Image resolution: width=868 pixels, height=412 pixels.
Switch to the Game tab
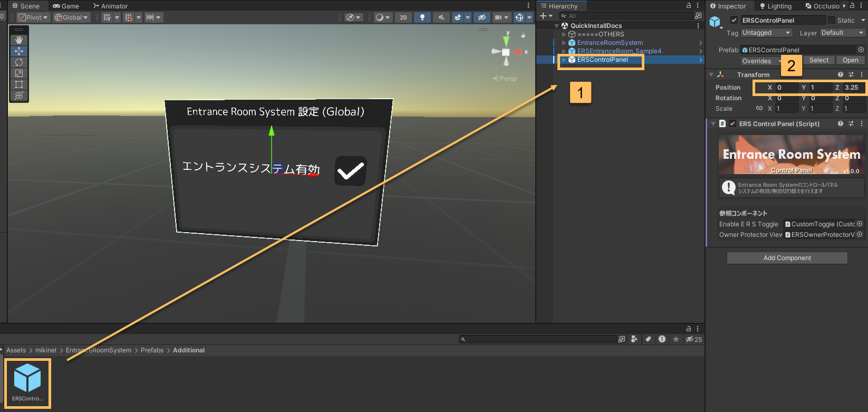pos(66,6)
